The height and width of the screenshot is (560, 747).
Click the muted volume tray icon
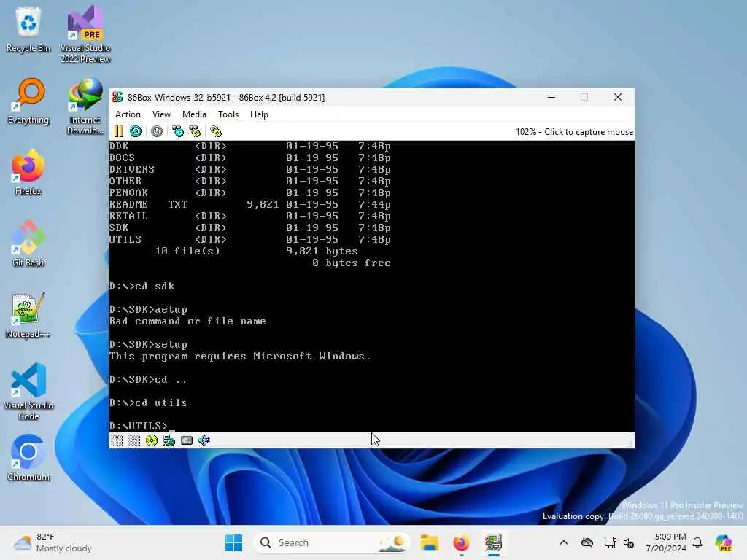coord(629,542)
